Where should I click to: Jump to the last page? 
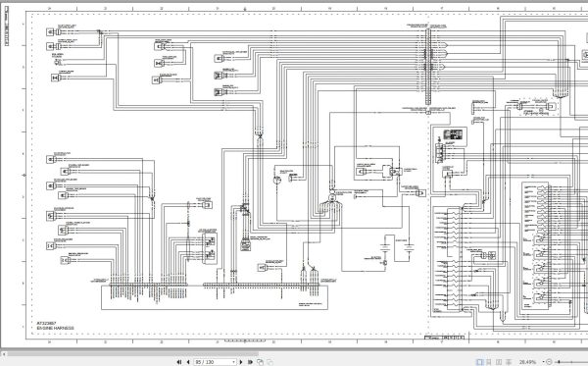tap(250, 362)
